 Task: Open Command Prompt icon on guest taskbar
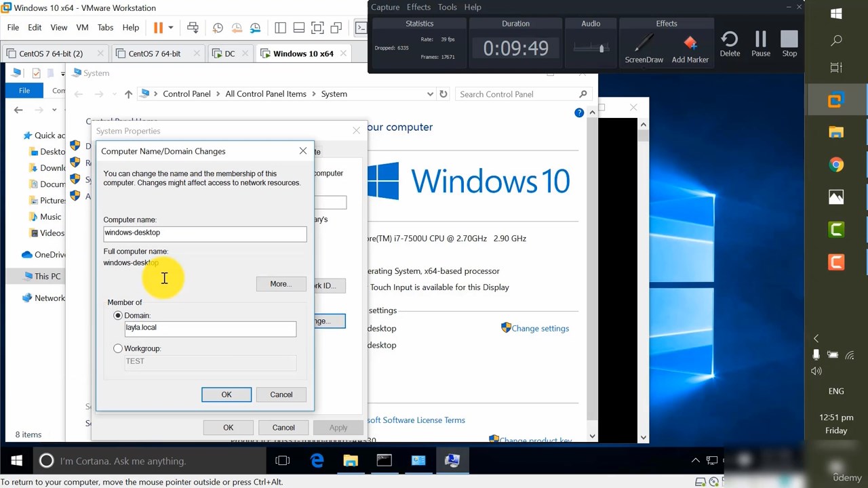(x=384, y=461)
